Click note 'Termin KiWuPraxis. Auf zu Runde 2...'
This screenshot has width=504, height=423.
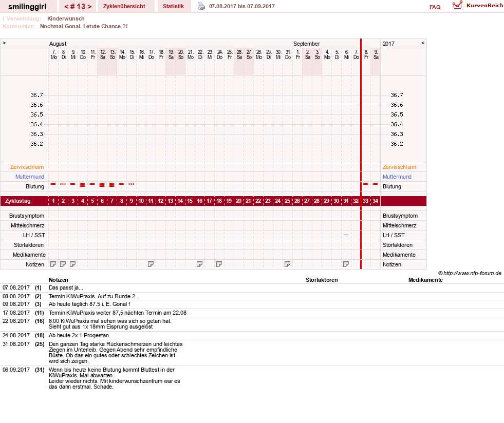94,296
